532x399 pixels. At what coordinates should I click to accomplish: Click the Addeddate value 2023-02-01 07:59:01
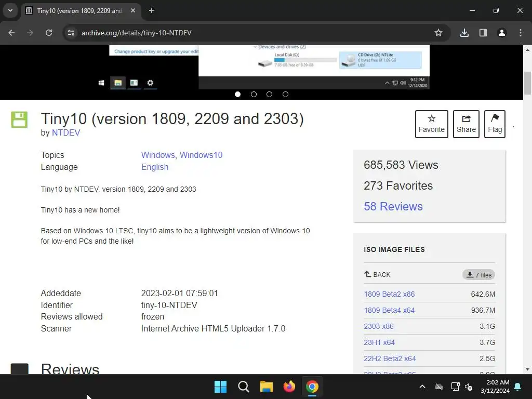(x=179, y=293)
